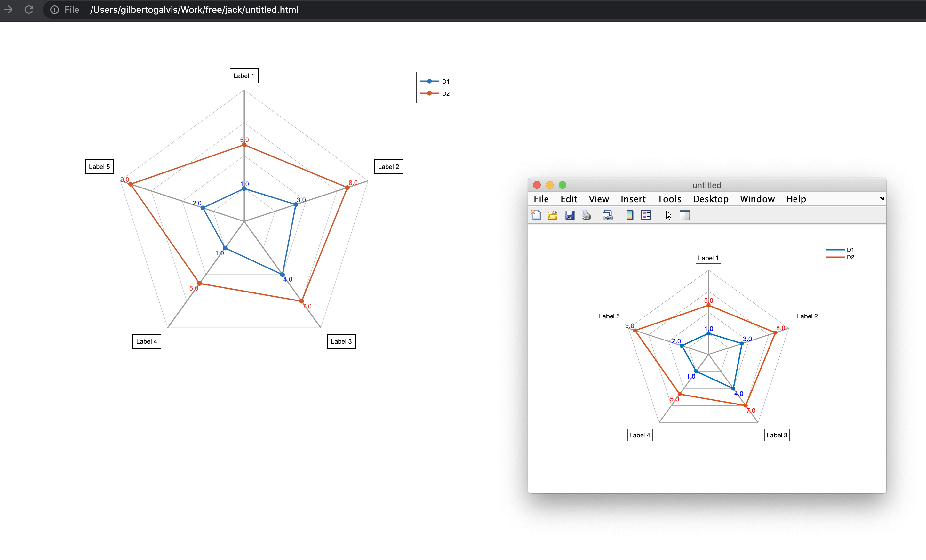Click the forward navigation arrow

coord(8,10)
